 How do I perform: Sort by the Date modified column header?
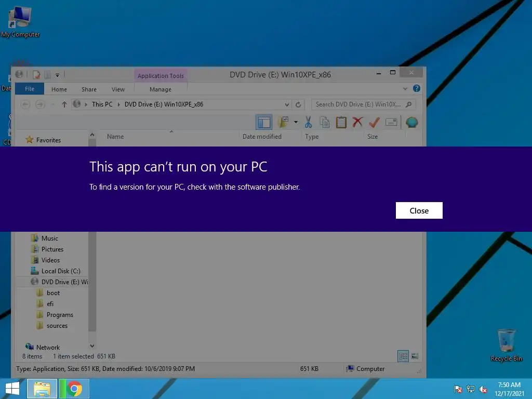coord(262,137)
